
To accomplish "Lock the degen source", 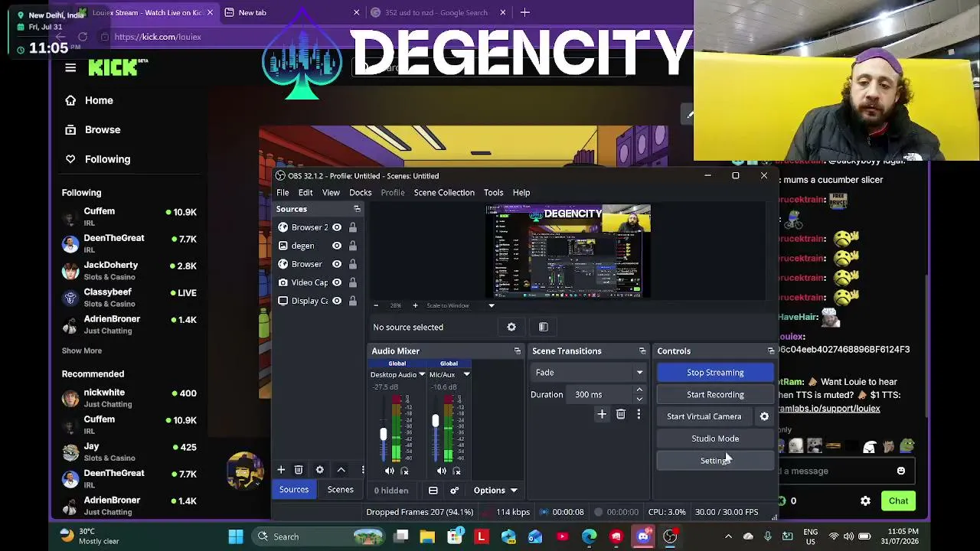I will [353, 246].
